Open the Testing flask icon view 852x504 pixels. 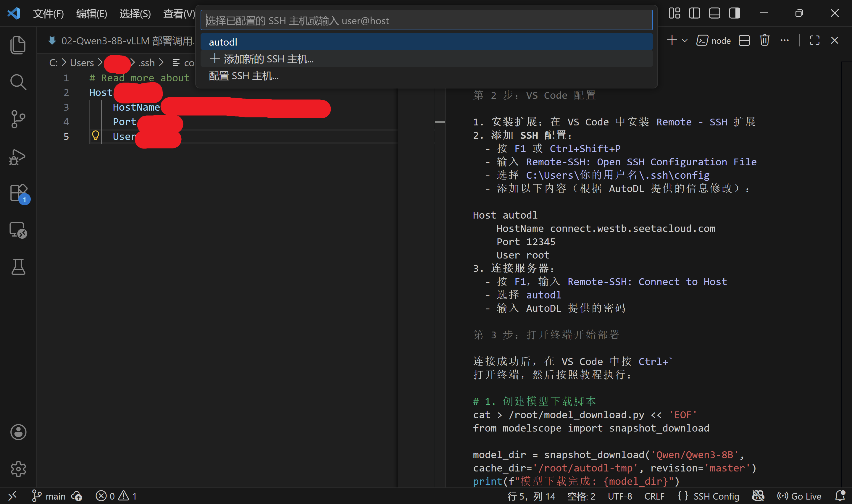coord(18,267)
